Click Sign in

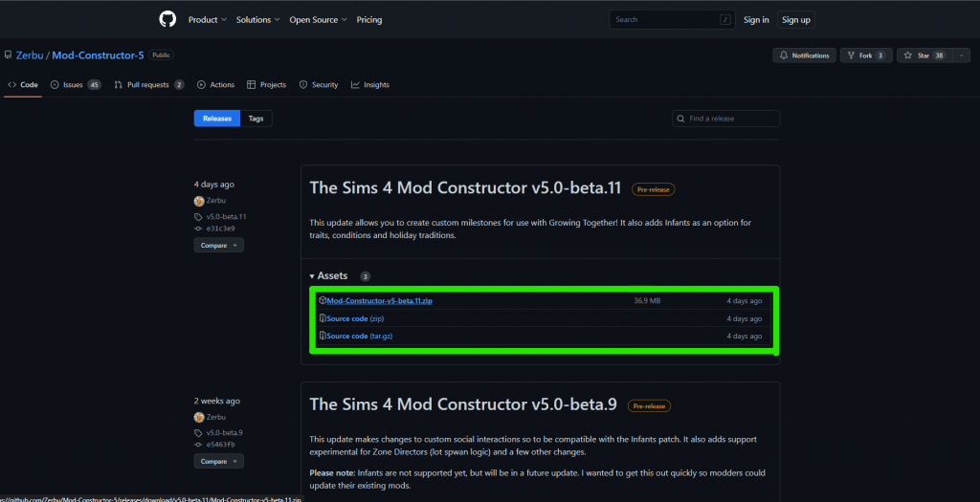(x=756, y=20)
